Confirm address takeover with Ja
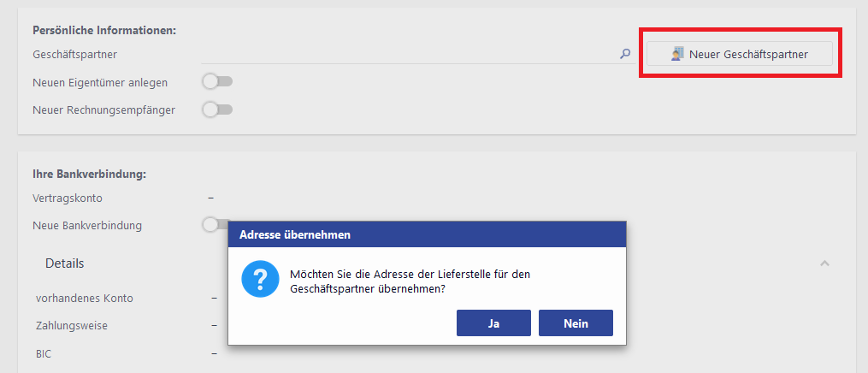The image size is (868, 373). (494, 323)
